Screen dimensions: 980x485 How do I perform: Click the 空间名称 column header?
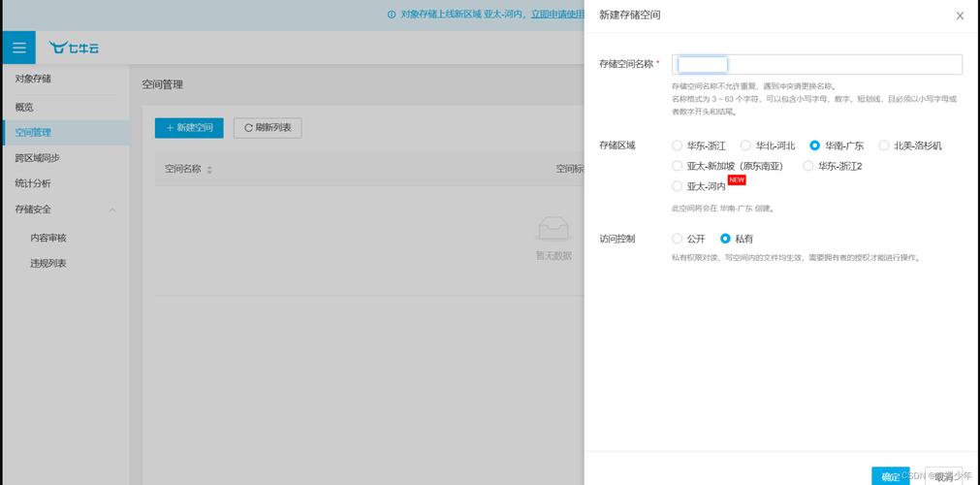click(x=182, y=169)
